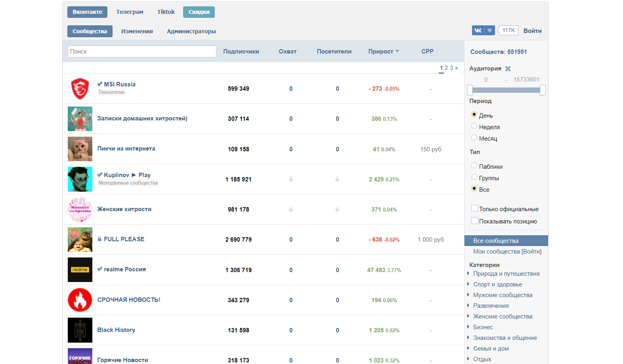Screen dimensions: 623x364
Task: Sort by Прирост column dropdown arrow
Action: [397, 51]
